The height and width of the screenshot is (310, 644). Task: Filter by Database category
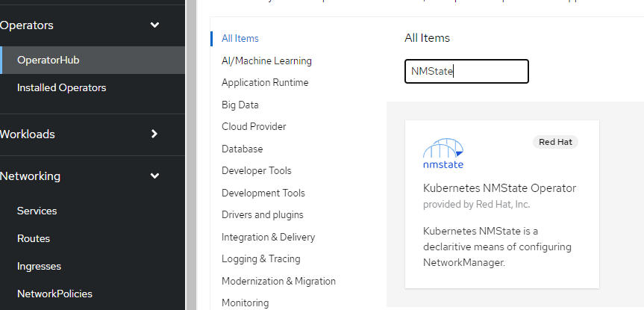[242, 149]
